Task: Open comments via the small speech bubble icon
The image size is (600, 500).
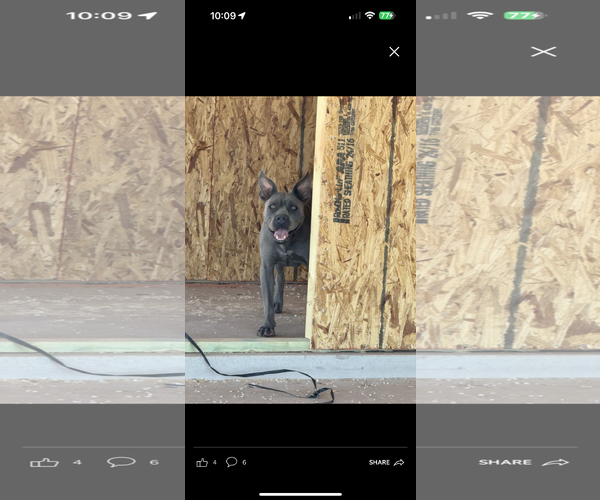Action: point(231,462)
